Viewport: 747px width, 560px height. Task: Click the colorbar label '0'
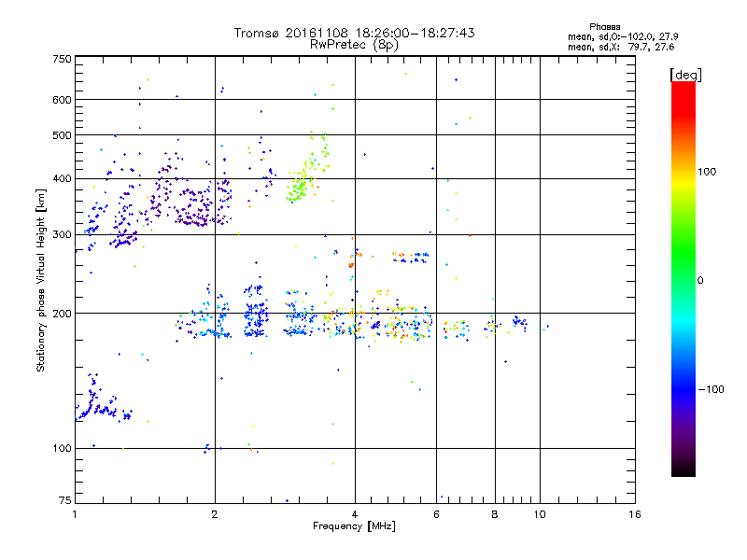pyautogui.click(x=700, y=281)
